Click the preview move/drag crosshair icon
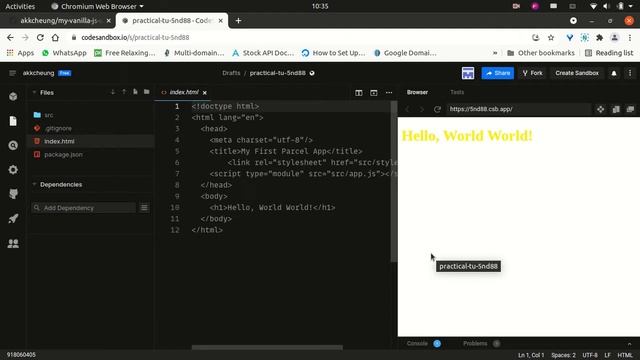Screen dimensions: 640x360 [x=600, y=109]
